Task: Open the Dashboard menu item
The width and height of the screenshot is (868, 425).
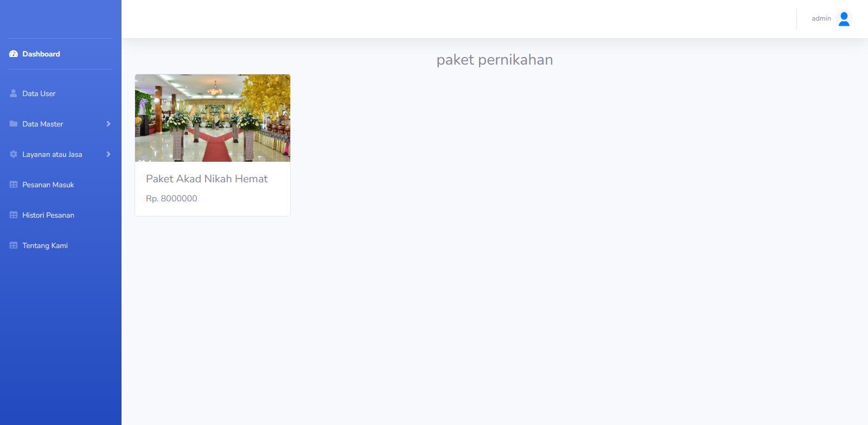Action: (61, 54)
